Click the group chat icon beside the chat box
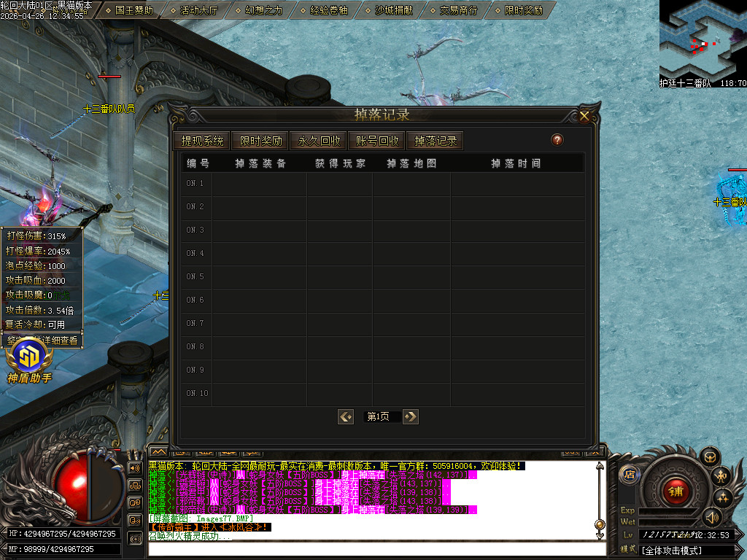 (x=133, y=487)
